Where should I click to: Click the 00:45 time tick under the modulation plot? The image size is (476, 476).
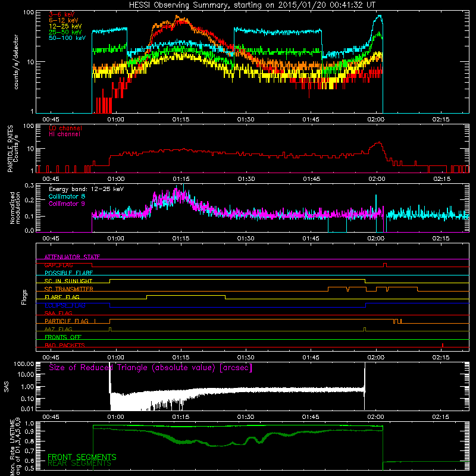click(51, 239)
